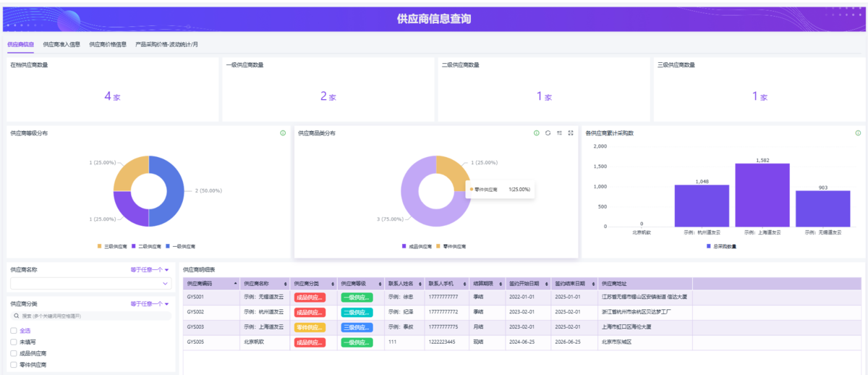Screen dimensions: 868x375
Task: Toggle 成品供应商 legend in category chart
Action: tap(417, 246)
